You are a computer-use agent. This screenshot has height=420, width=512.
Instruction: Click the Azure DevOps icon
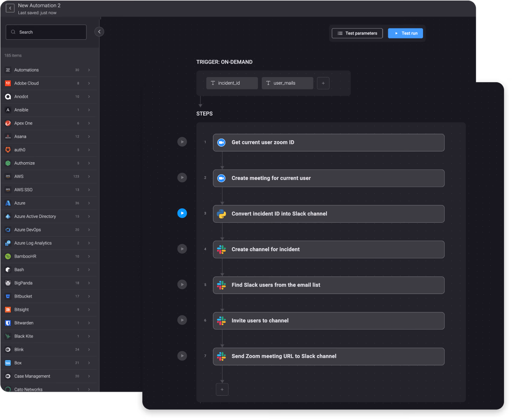pos(8,230)
